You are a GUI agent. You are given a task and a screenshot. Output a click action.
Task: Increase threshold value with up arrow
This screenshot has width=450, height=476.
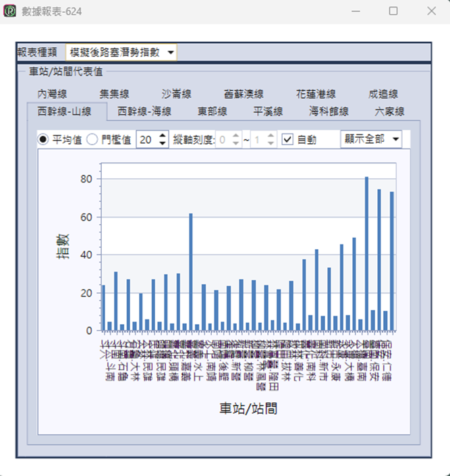pyautogui.click(x=163, y=136)
